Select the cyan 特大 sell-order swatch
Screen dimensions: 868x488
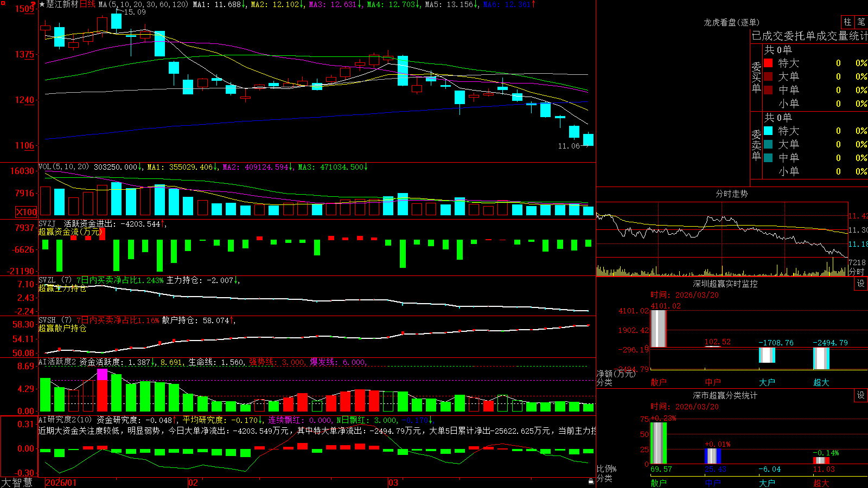pos(768,131)
